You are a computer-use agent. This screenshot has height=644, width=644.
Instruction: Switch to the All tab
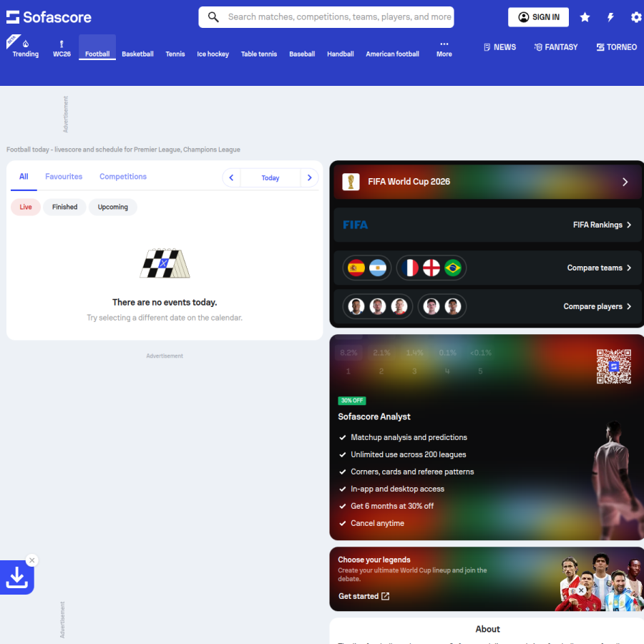click(24, 177)
